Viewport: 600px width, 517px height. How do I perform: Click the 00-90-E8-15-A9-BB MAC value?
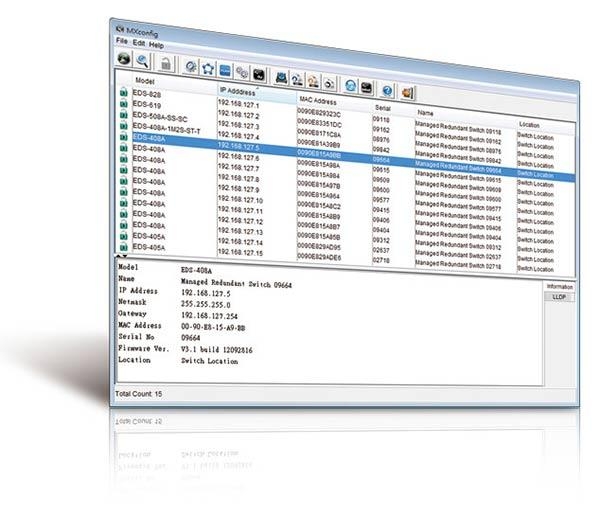[213, 327]
